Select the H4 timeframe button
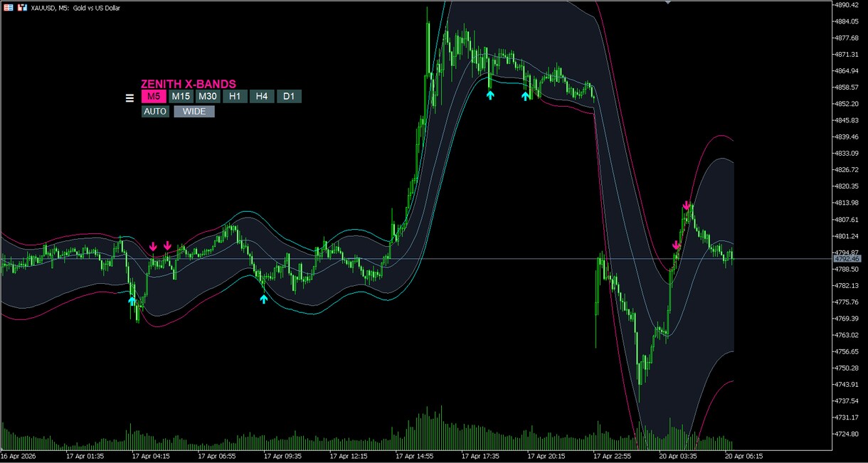The image size is (868, 463). pos(262,97)
